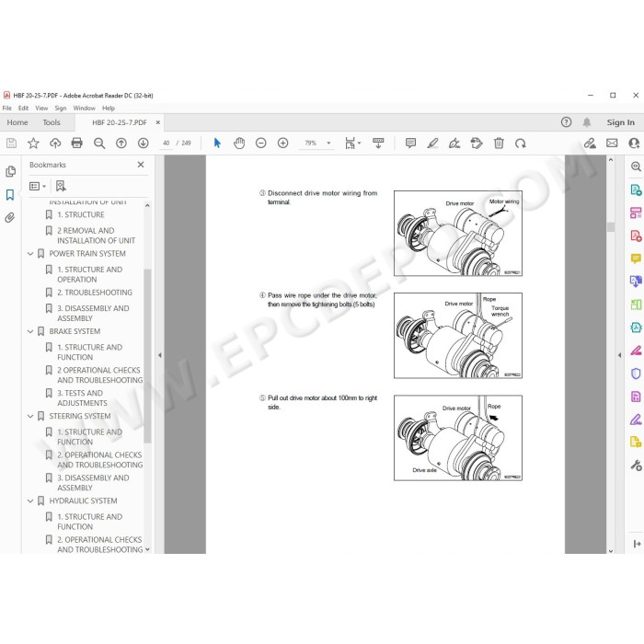Click the bookmarks panel scrollbar
The image size is (644, 644).
(x=147, y=356)
